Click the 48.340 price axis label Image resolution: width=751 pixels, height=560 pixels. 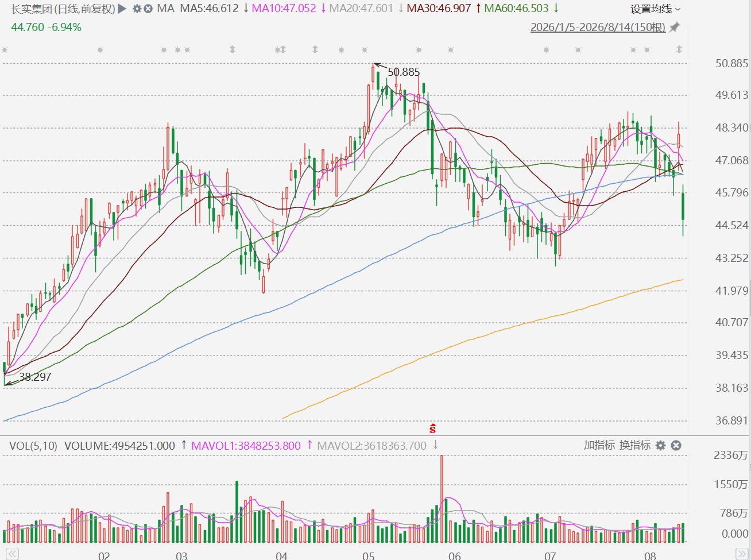(732, 128)
